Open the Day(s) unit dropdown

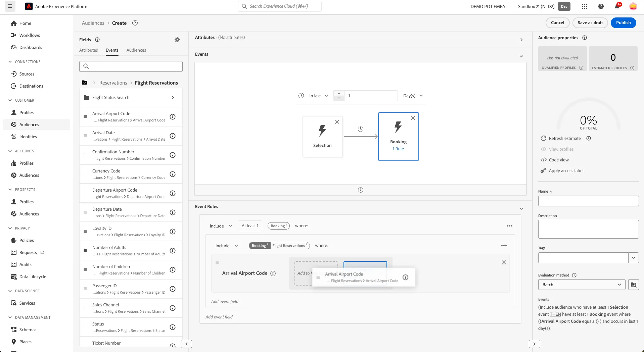click(413, 96)
